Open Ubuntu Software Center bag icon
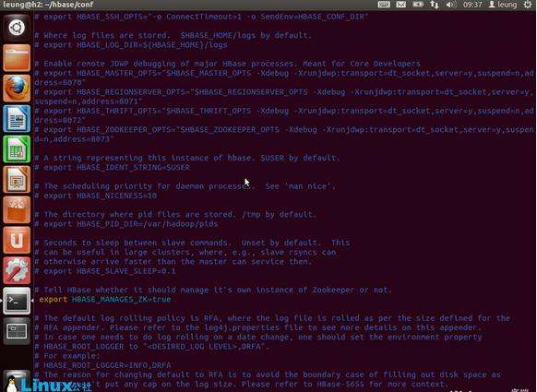 point(17,210)
